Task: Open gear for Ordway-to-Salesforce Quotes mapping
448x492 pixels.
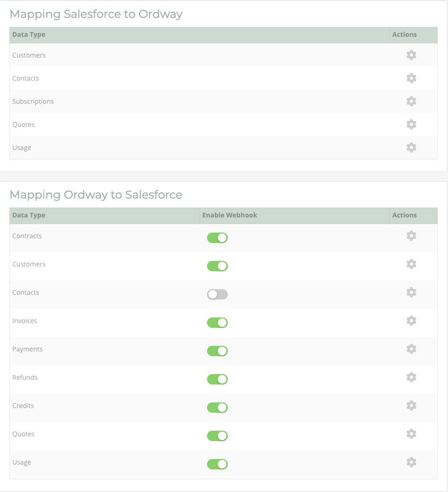Action: [411, 434]
